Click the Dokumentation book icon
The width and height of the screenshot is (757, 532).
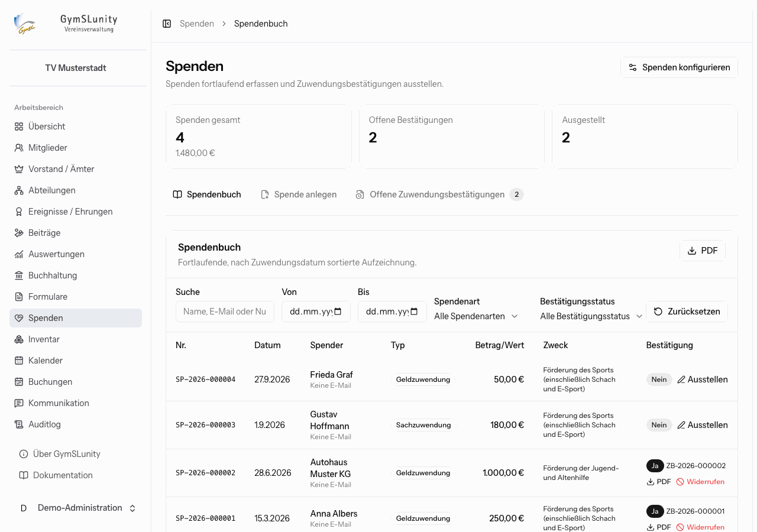(24, 475)
